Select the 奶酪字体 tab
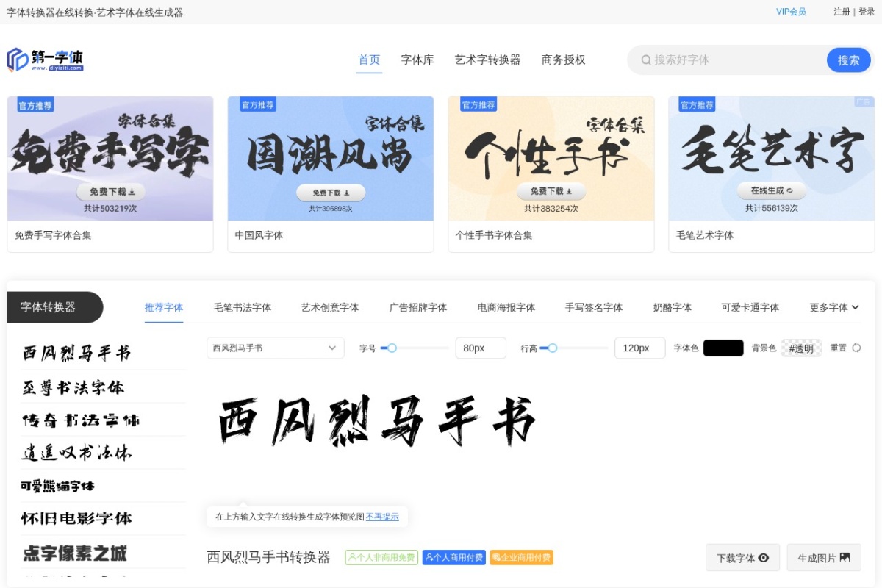This screenshot has width=882, height=588. [673, 307]
